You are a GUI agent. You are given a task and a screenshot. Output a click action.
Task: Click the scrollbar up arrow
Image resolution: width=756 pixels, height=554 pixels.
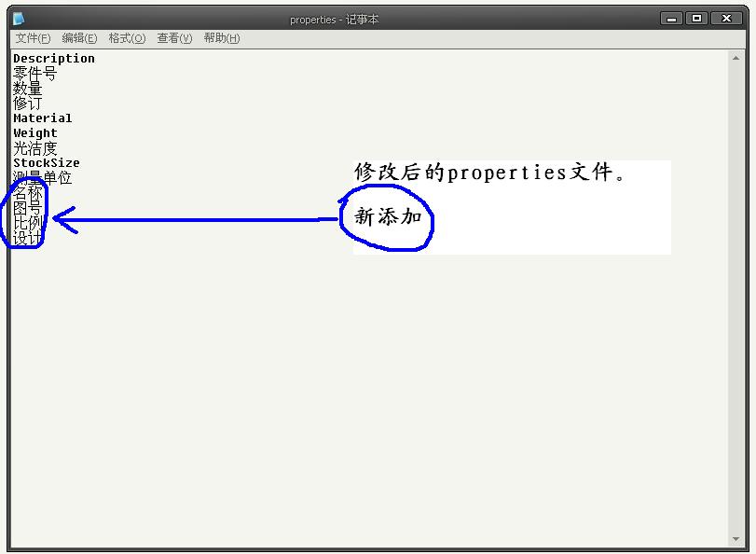pos(735,58)
